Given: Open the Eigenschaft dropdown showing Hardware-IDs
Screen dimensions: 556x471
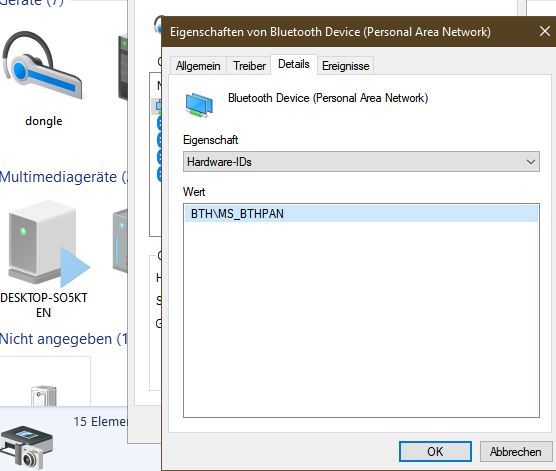Looking at the screenshot, I should (x=361, y=162).
